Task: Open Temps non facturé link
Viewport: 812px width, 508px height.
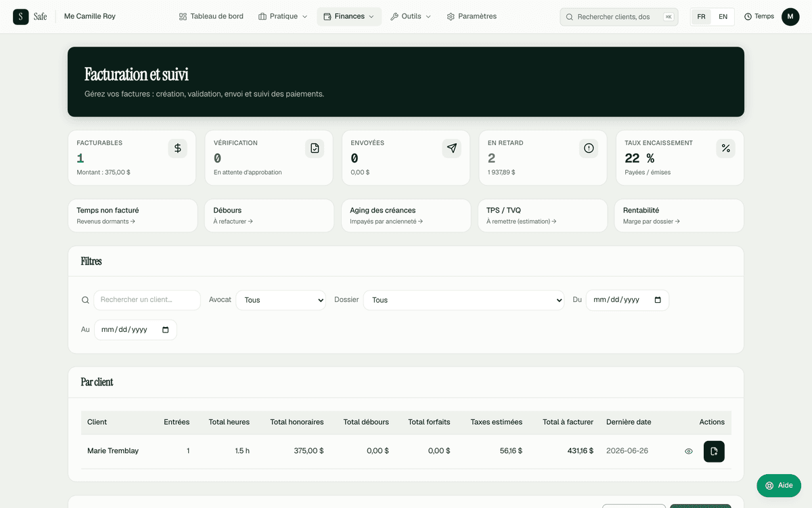Action: [x=133, y=215]
